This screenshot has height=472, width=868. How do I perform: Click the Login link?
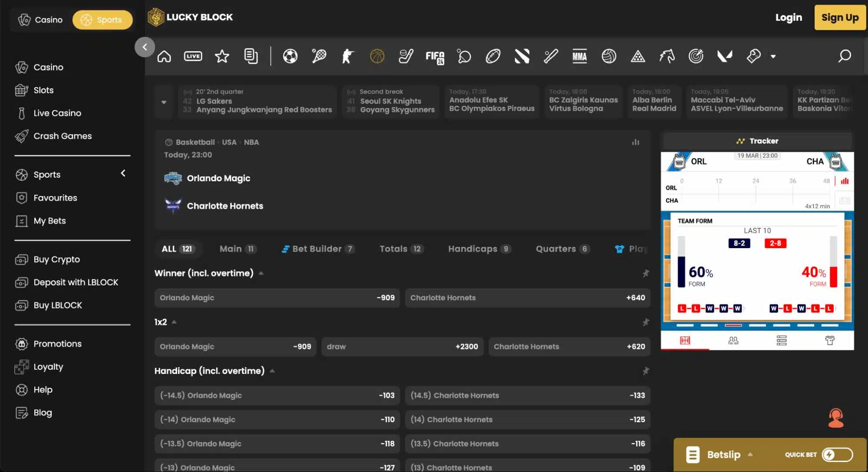coord(789,17)
